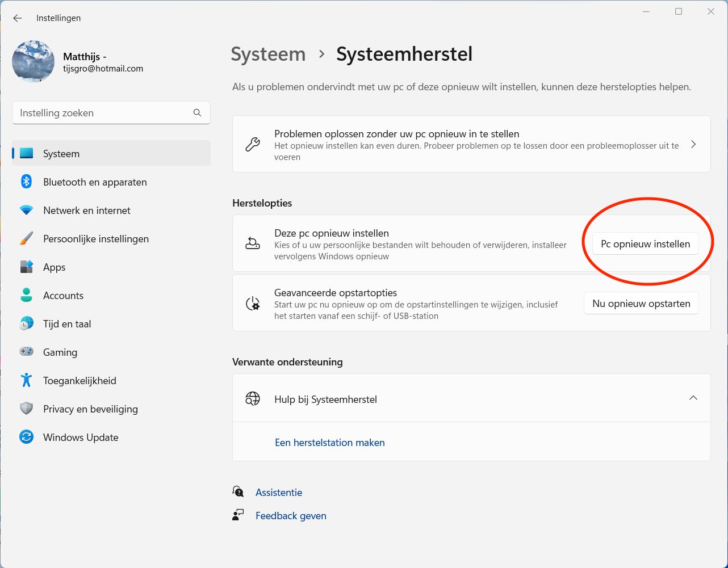Screen dimensions: 728x568
Task: Click the Persoonlijke instellingen brush icon
Action: point(26,238)
